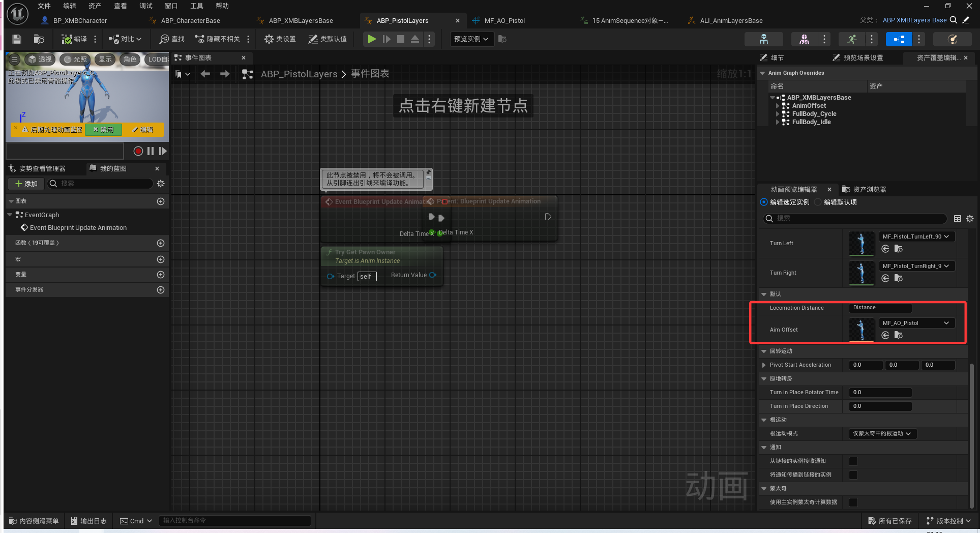Expand AnimOffset in Anim Graph Overrides
The width and height of the screenshot is (980, 533).
point(778,106)
